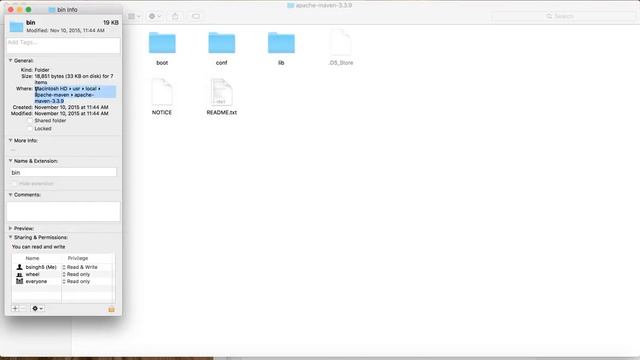Collapse the General section
The width and height of the screenshot is (640, 360).
(11, 60)
